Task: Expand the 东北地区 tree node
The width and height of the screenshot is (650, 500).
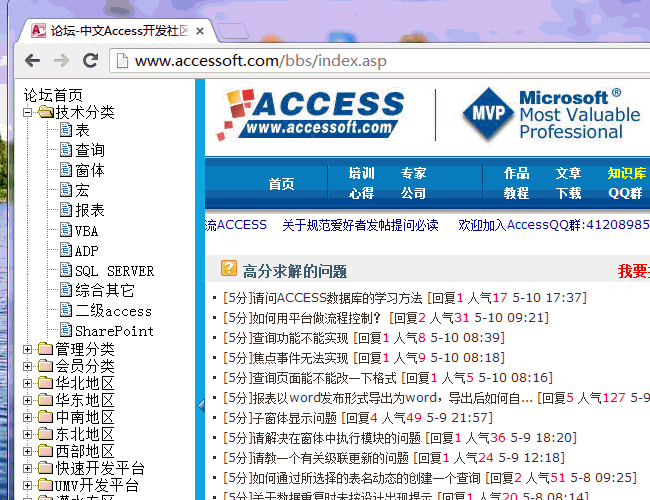Action: point(27,434)
